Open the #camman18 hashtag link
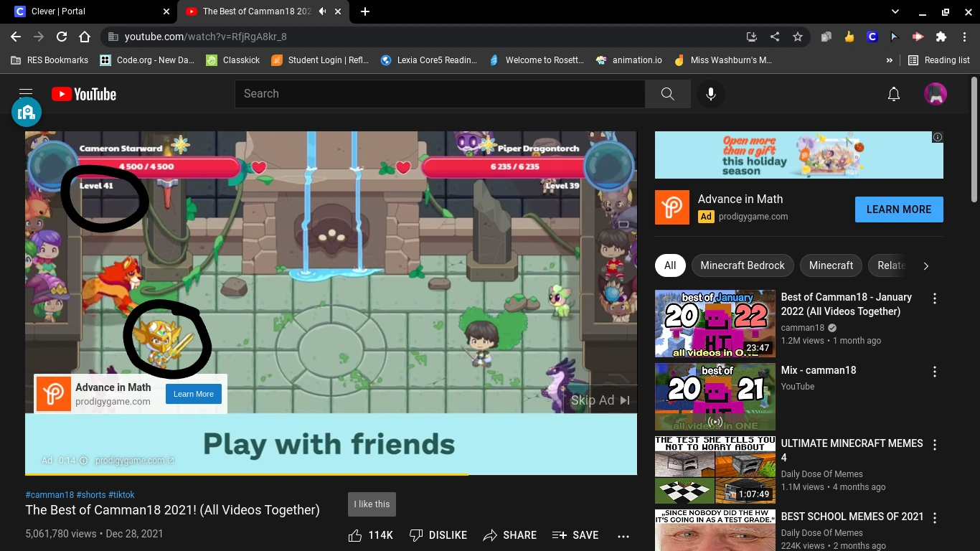Image resolution: width=980 pixels, height=551 pixels. [50, 494]
